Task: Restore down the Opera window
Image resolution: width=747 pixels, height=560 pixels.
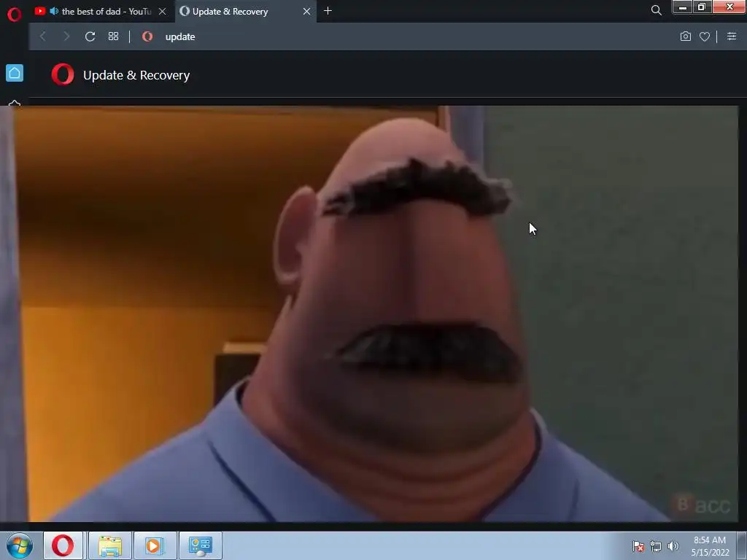Action: 702,7
